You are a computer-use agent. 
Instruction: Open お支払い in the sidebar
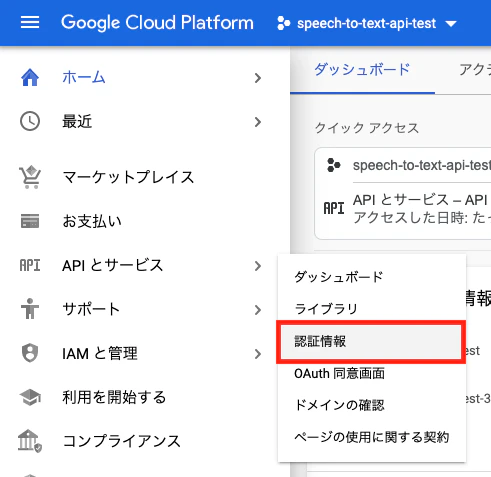pyautogui.click(x=92, y=221)
